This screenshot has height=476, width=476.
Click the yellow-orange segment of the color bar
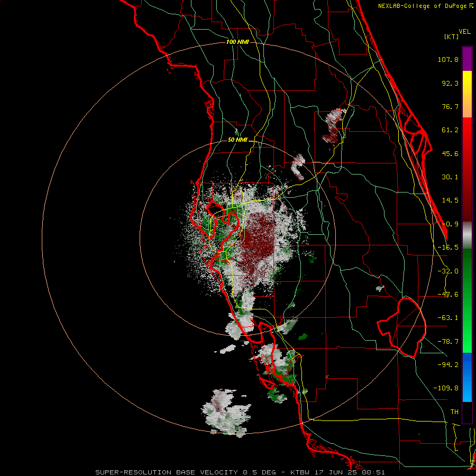click(467, 94)
